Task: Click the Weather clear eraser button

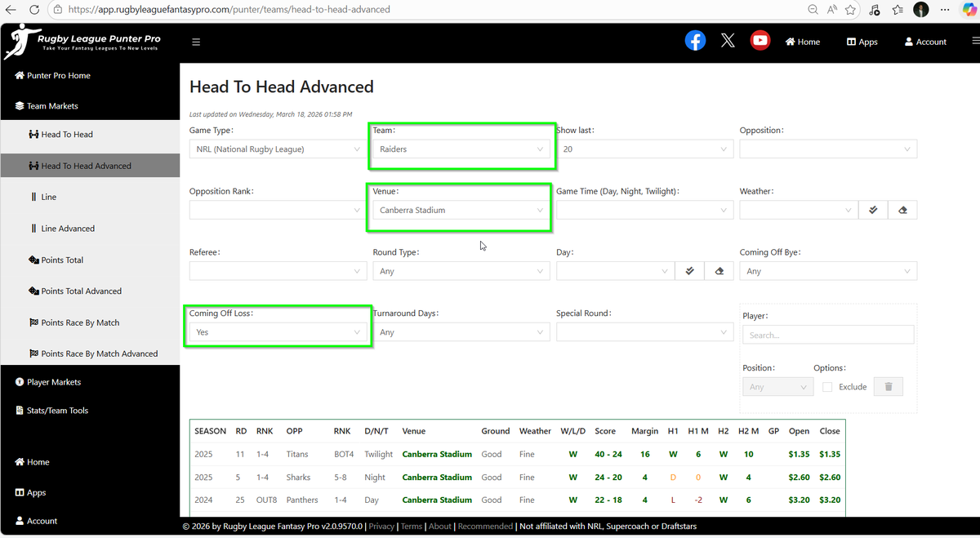Action: (x=902, y=210)
